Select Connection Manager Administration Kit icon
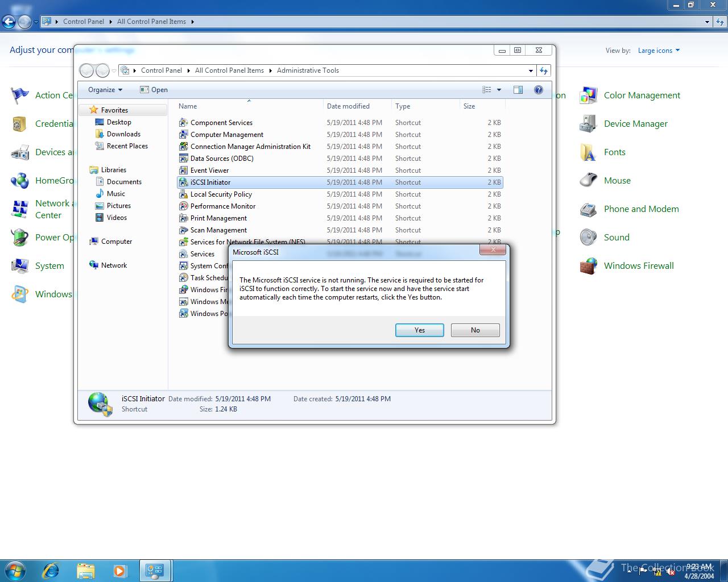 (x=183, y=147)
